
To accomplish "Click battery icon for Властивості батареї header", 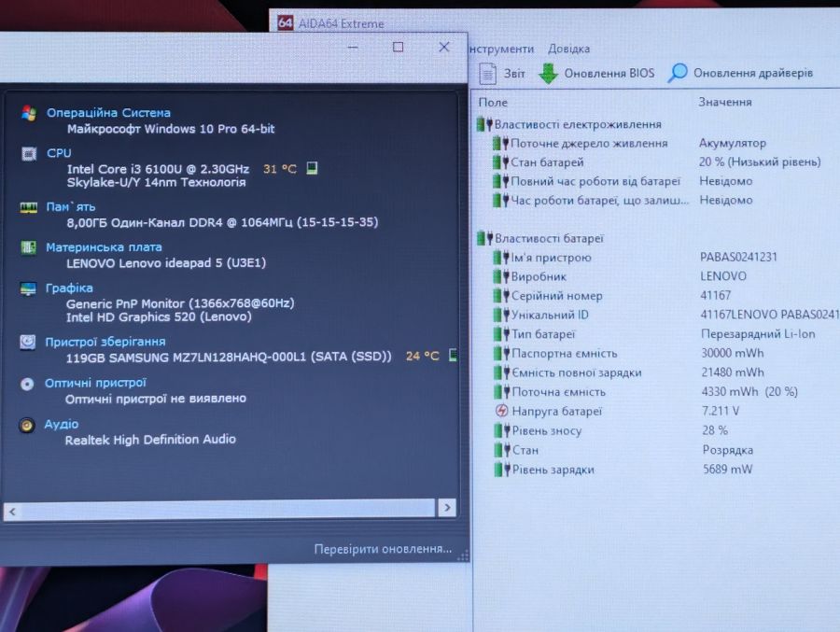I will tap(484, 238).
